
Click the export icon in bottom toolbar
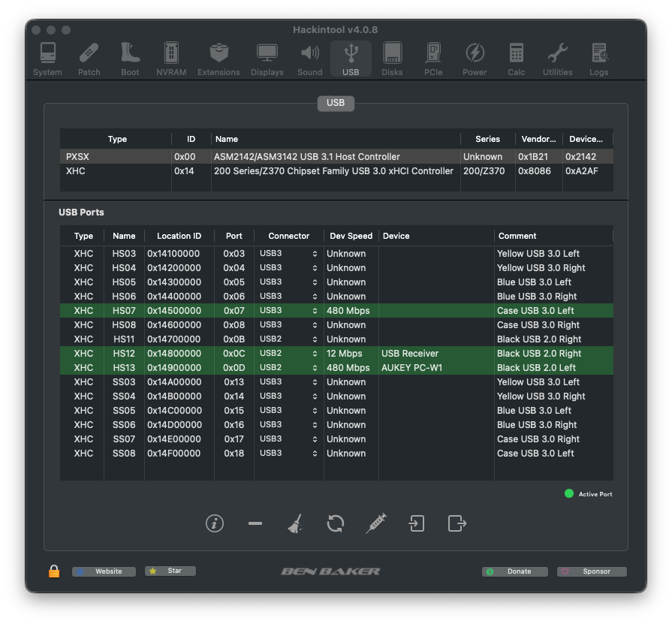pyautogui.click(x=457, y=523)
